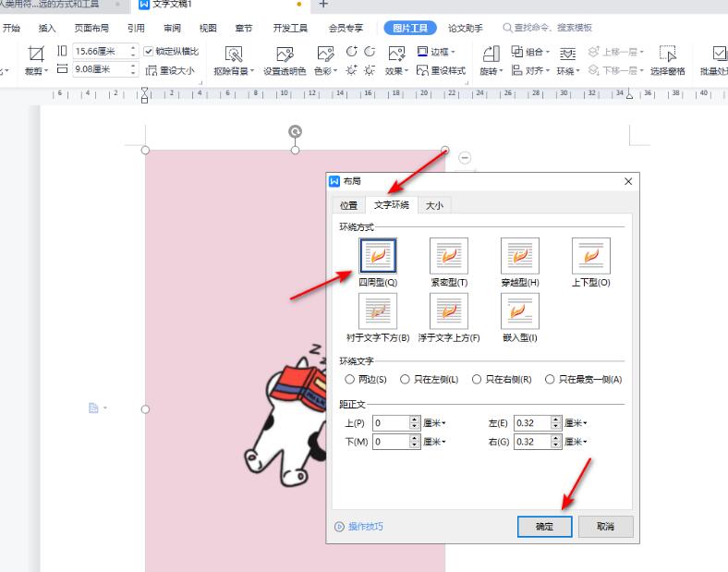Click the decrease brightness icon
This screenshot has width=728, height=572.
pos(370,70)
